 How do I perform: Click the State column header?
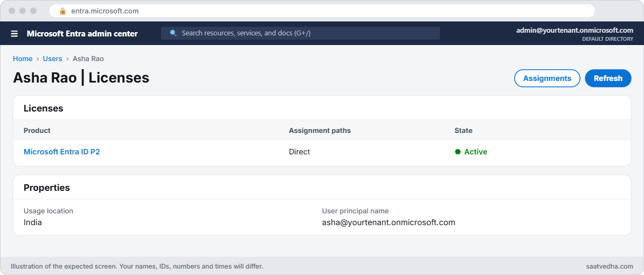click(x=464, y=130)
